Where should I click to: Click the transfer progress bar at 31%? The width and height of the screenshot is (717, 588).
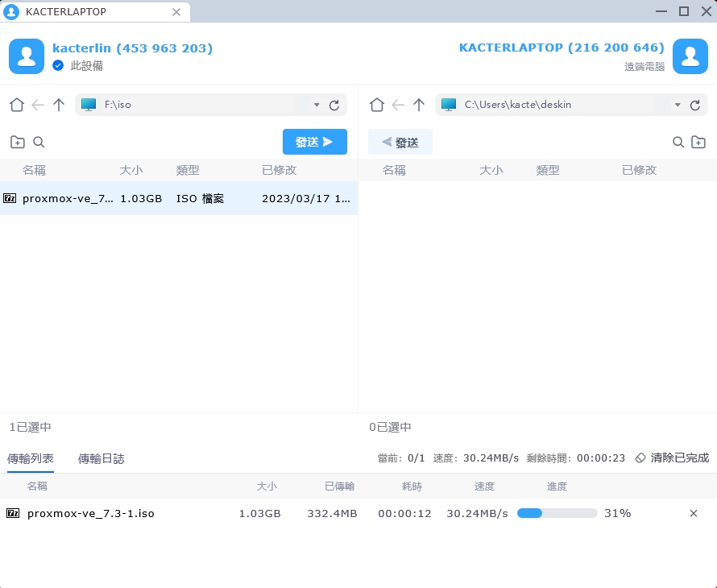pos(557,513)
